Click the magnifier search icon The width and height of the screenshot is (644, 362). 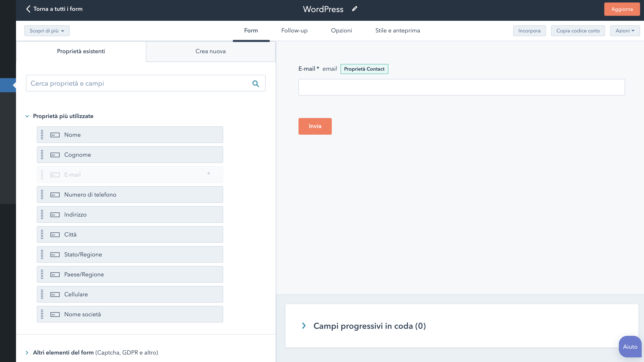(x=255, y=84)
